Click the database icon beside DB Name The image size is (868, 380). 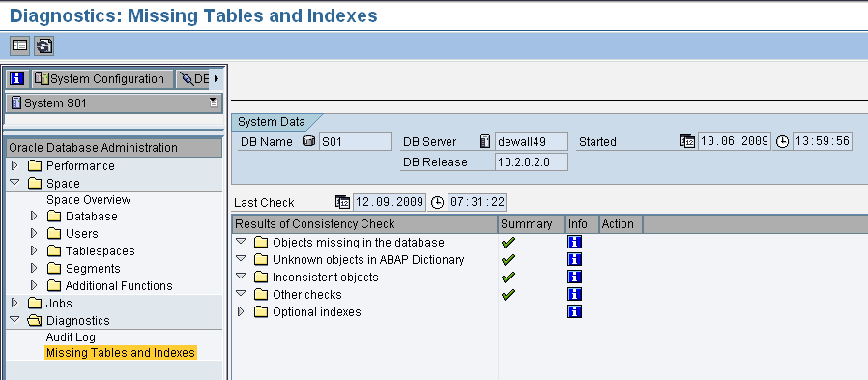click(309, 141)
